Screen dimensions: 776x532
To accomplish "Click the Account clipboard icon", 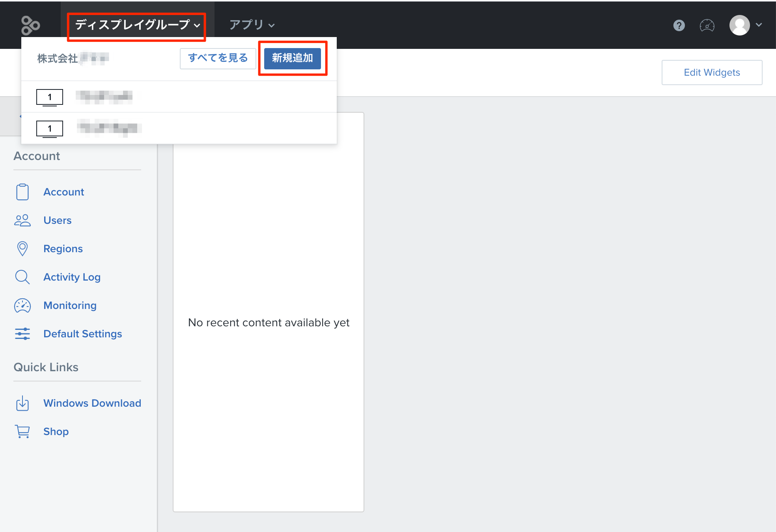I will click(x=22, y=192).
